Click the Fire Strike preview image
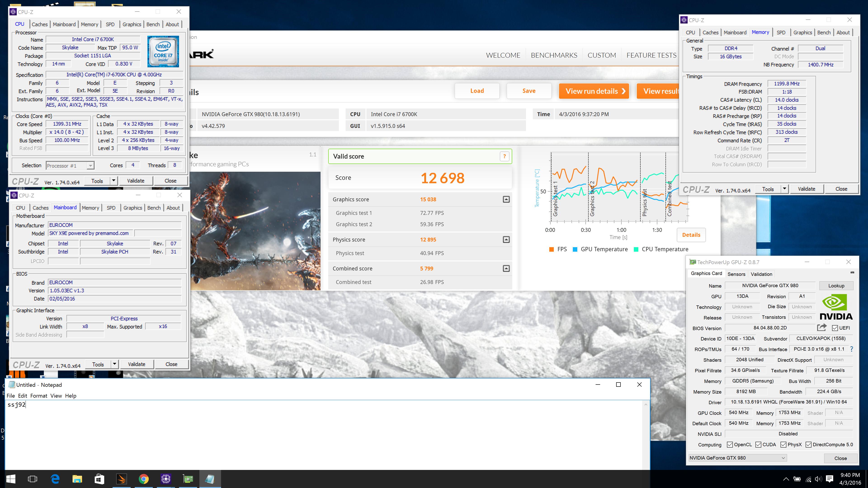Screen dimensions: 868x488 (x=255, y=231)
